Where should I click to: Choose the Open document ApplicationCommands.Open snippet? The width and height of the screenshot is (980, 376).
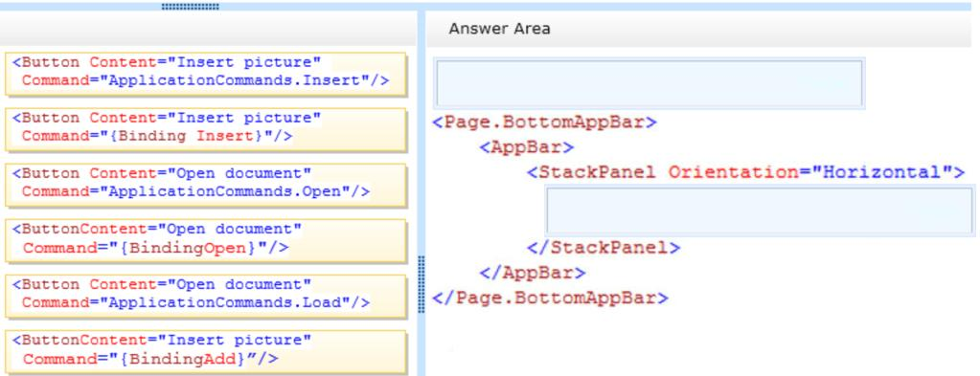(x=206, y=185)
